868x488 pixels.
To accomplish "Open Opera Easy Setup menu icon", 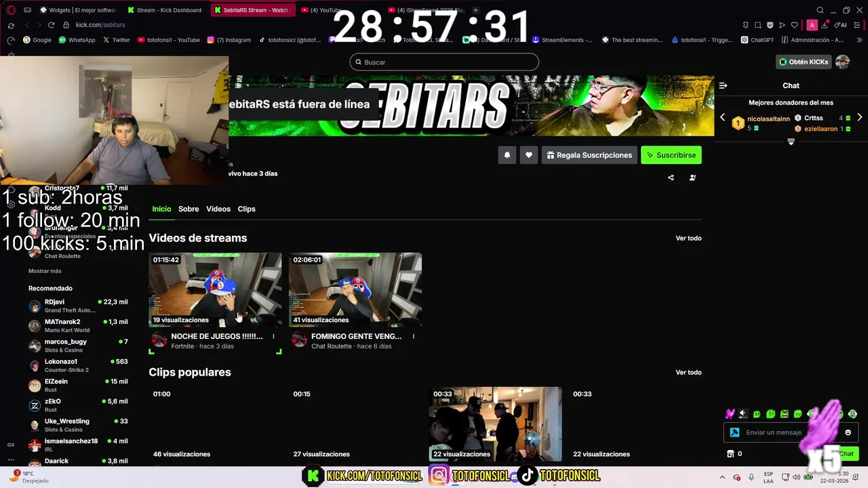I will [x=857, y=25].
